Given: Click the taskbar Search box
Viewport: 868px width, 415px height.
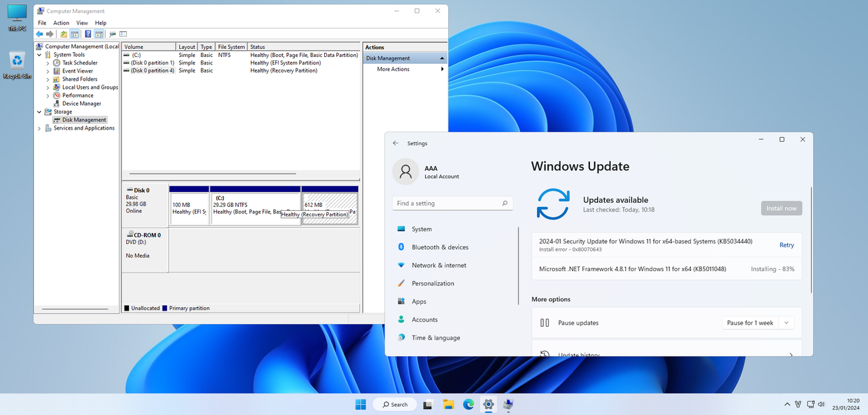Looking at the screenshot, I should [x=395, y=405].
